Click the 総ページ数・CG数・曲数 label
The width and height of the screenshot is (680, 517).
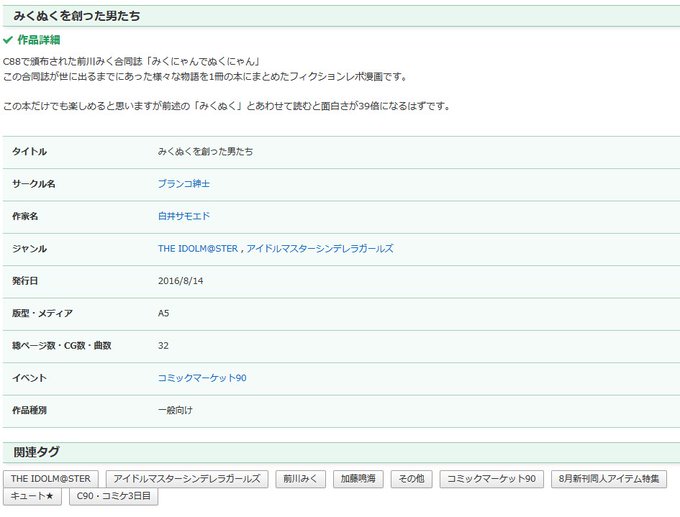click(62, 346)
